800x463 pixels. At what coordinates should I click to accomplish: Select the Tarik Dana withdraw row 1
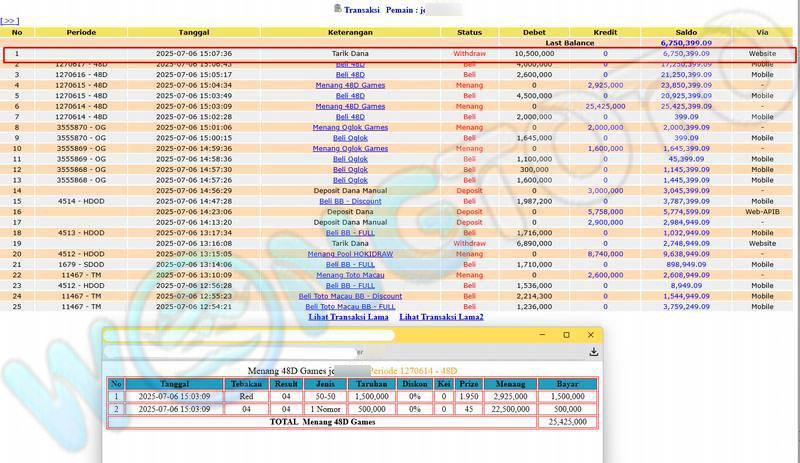click(350, 54)
